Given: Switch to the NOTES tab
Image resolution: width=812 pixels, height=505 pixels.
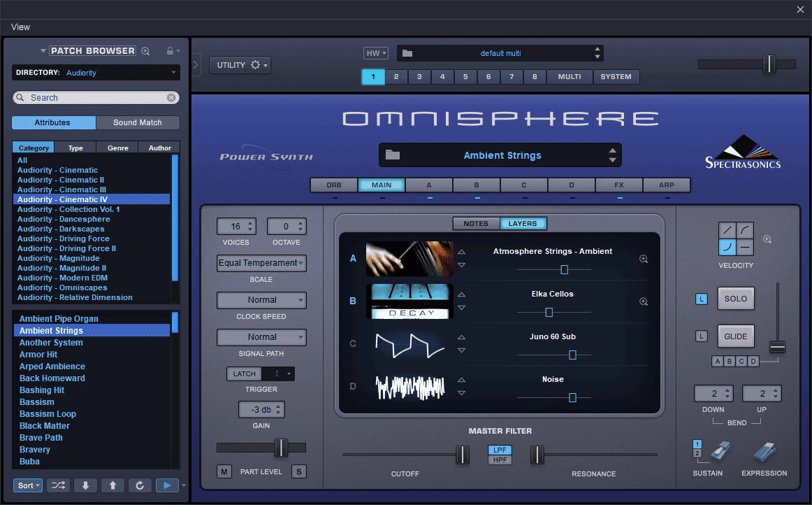Looking at the screenshot, I should coord(476,223).
